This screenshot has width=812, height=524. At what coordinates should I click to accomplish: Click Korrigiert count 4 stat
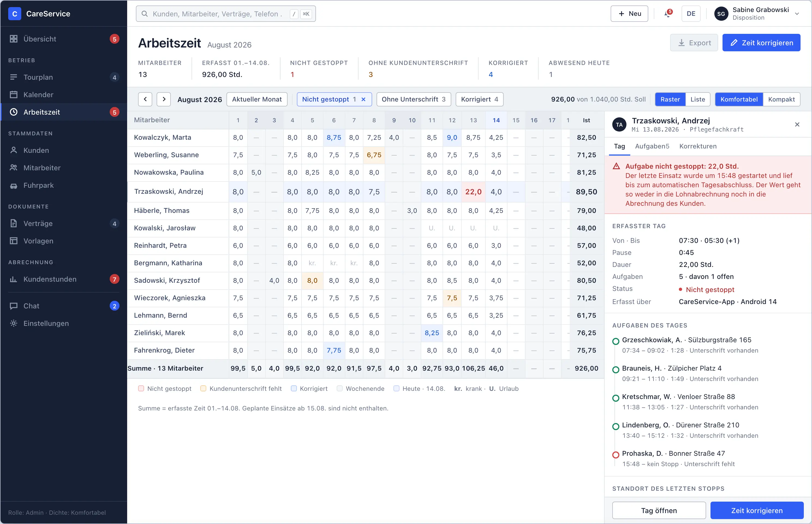tap(491, 75)
